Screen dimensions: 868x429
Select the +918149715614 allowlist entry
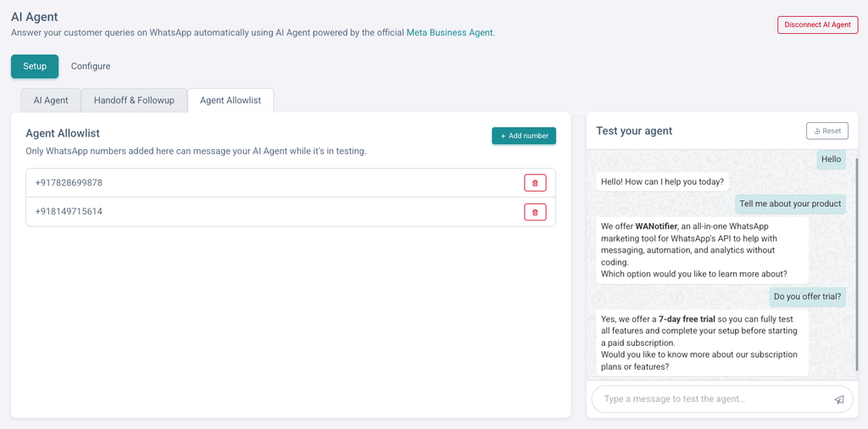pyautogui.click(x=291, y=211)
